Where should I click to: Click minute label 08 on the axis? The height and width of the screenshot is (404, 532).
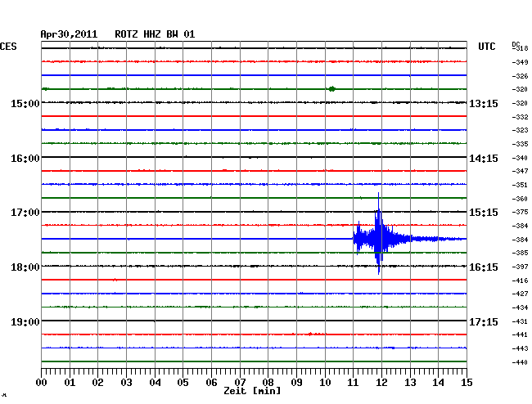268,383
